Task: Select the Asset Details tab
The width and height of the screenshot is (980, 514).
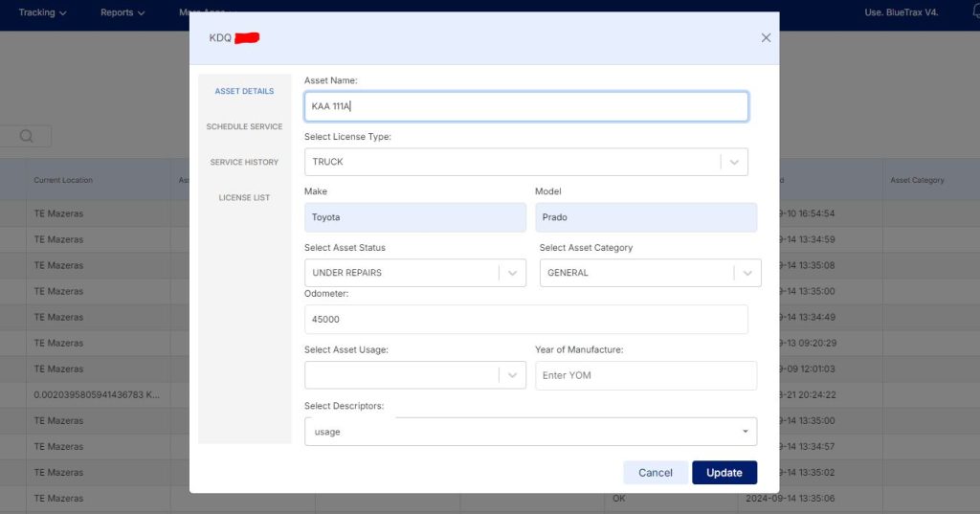Action: coord(244,92)
